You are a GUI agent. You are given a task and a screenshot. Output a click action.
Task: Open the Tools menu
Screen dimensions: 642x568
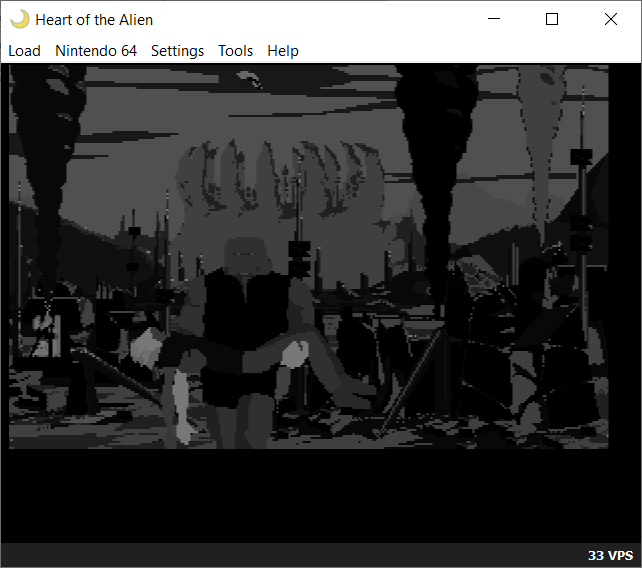pyautogui.click(x=235, y=51)
